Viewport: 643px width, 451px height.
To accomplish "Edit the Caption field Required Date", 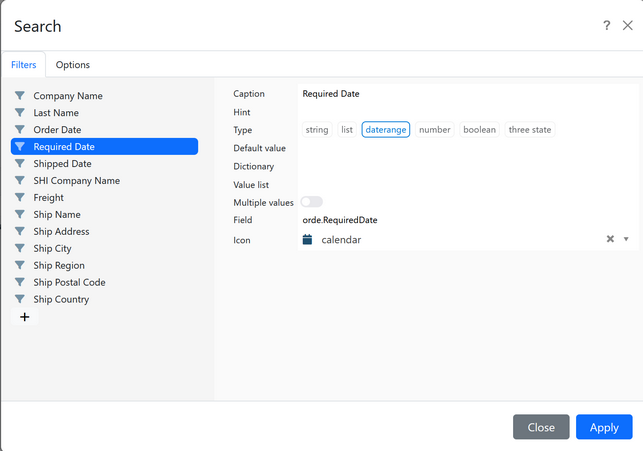I will tap(468, 93).
